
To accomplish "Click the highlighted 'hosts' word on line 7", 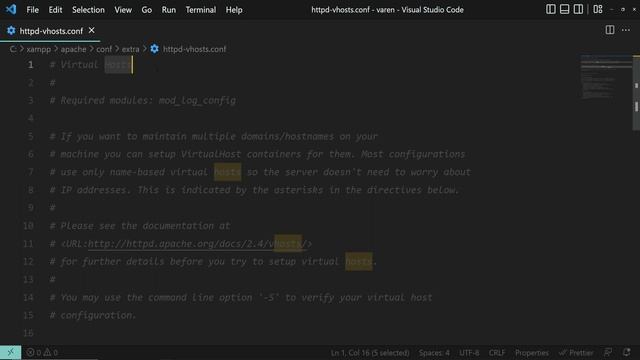I will 227,172.
